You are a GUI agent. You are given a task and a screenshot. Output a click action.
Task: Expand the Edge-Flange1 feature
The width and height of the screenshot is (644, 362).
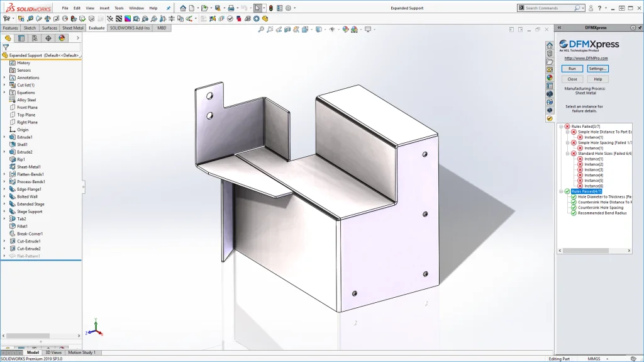4,189
